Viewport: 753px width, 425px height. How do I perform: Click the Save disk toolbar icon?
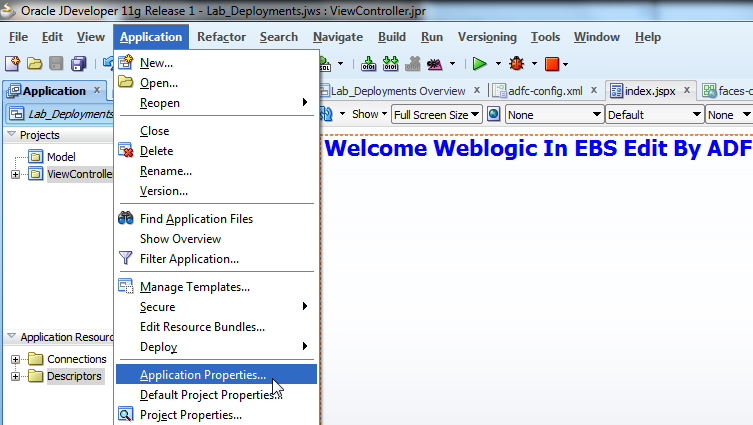56,63
